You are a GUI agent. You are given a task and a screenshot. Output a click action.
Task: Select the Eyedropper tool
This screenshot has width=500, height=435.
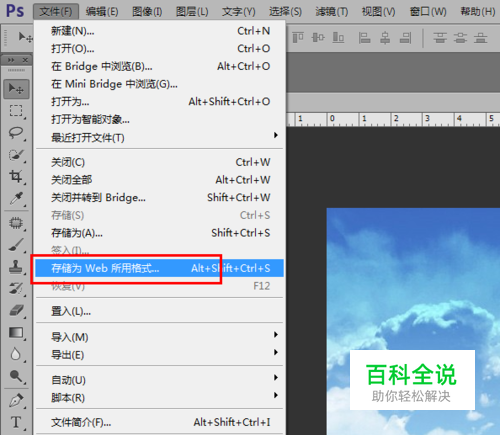tap(16, 198)
